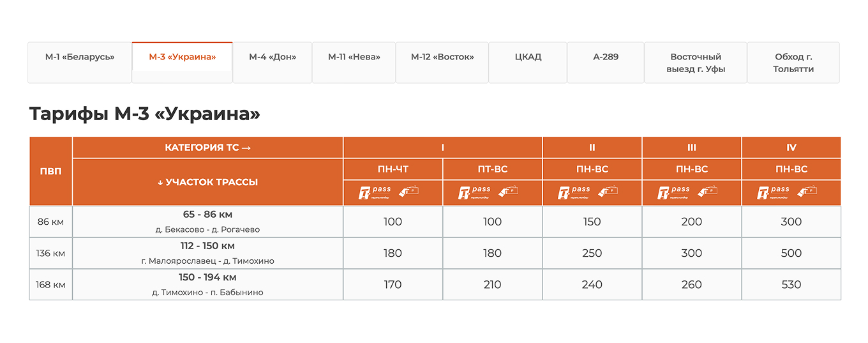Click T-pass icon under category I ПН-ЧТ
The height and width of the screenshot is (343, 868).
click(373, 192)
